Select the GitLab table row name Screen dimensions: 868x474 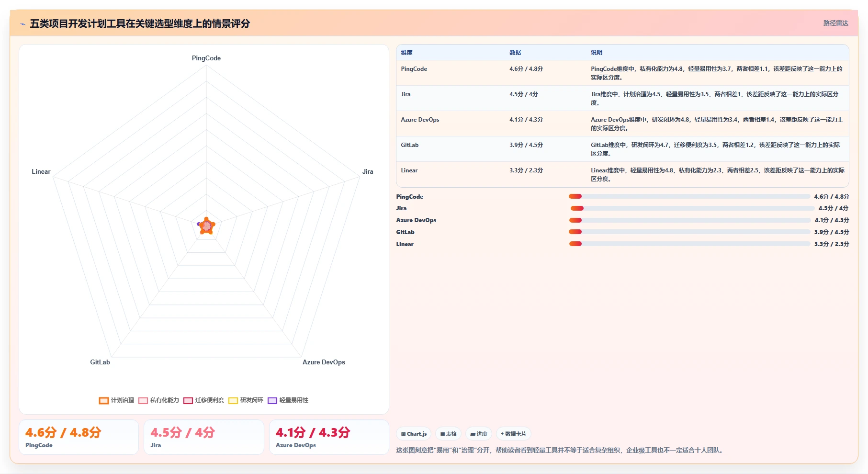(409, 145)
